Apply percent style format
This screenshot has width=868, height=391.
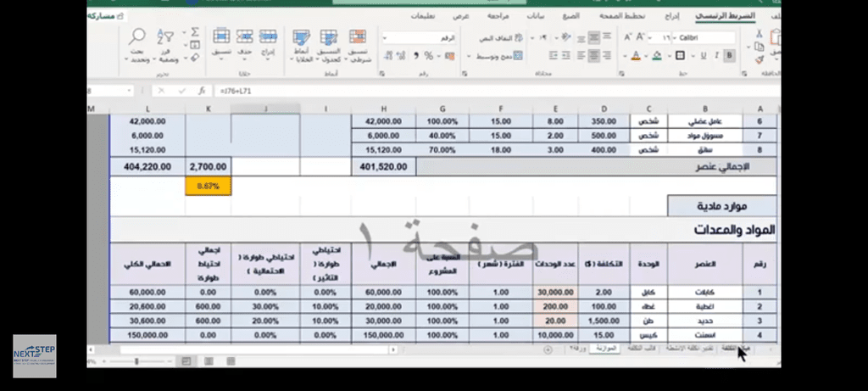(x=428, y=56)
